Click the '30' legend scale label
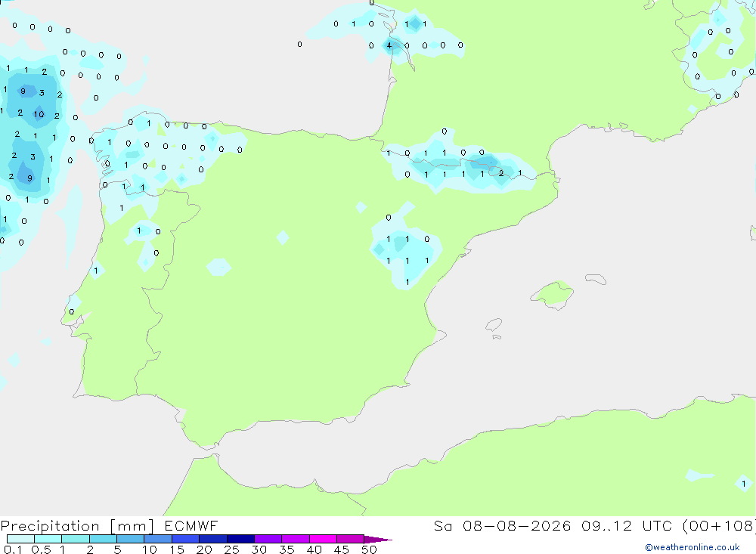 (259, 549)
